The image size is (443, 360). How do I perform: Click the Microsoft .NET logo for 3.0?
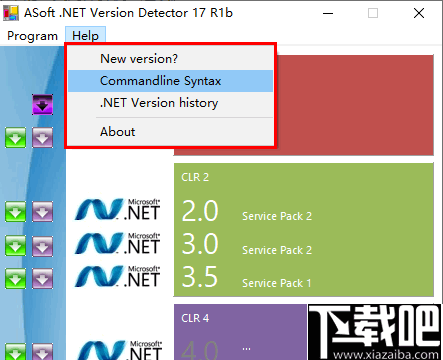[x=117, y=243]
